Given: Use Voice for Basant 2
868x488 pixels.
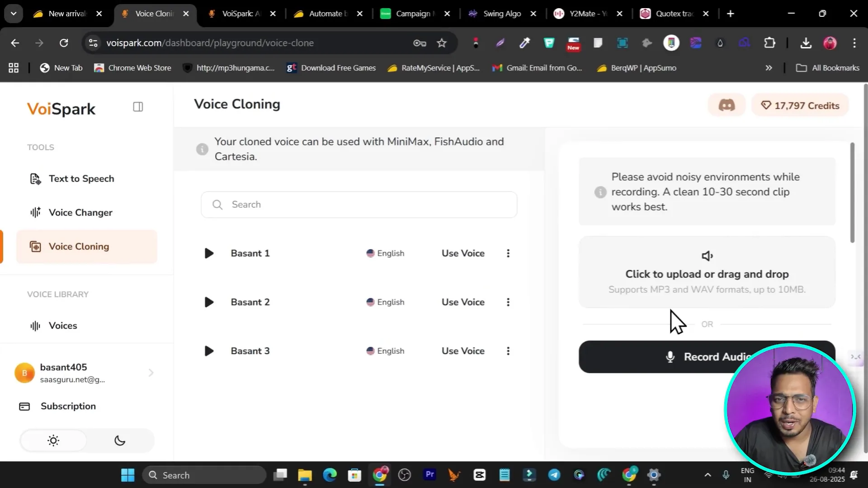Looking at the screenshot, I should pyautogui.click(x=463, y=302).
